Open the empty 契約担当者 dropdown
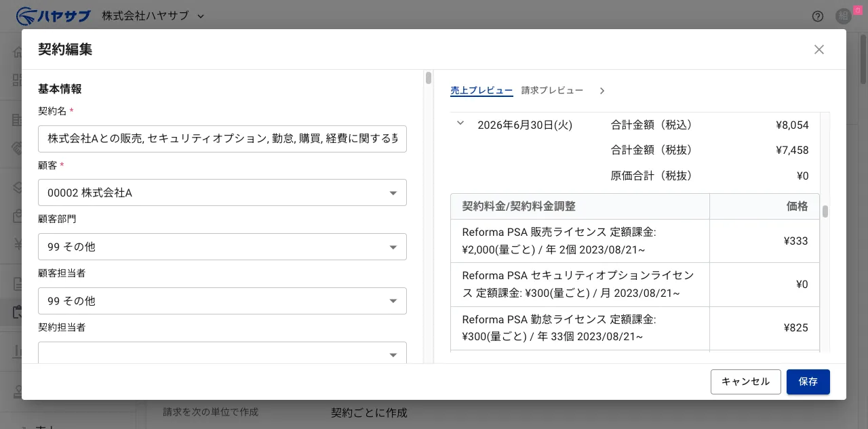Screen dimensions: 868x429 pos(222,353)
